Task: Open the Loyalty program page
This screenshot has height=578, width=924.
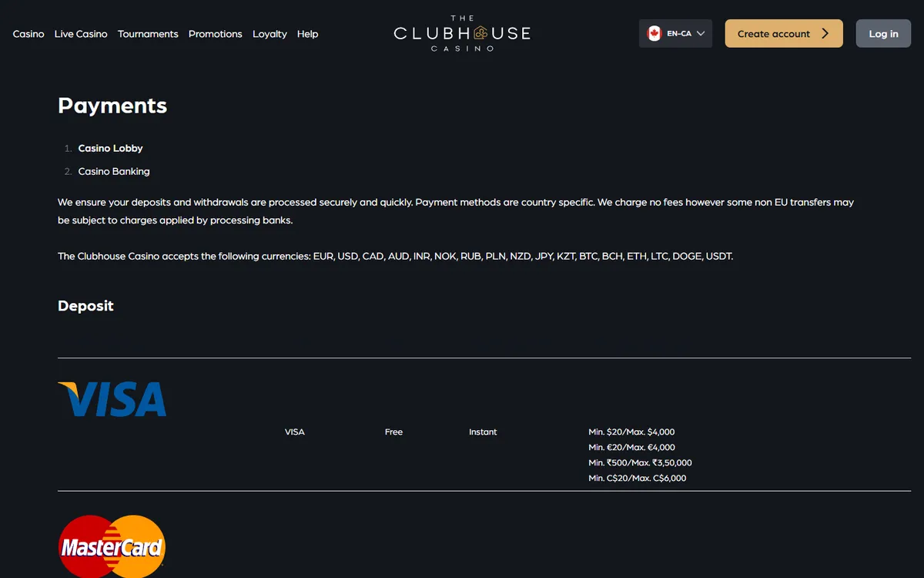Action: coord(269,34)
